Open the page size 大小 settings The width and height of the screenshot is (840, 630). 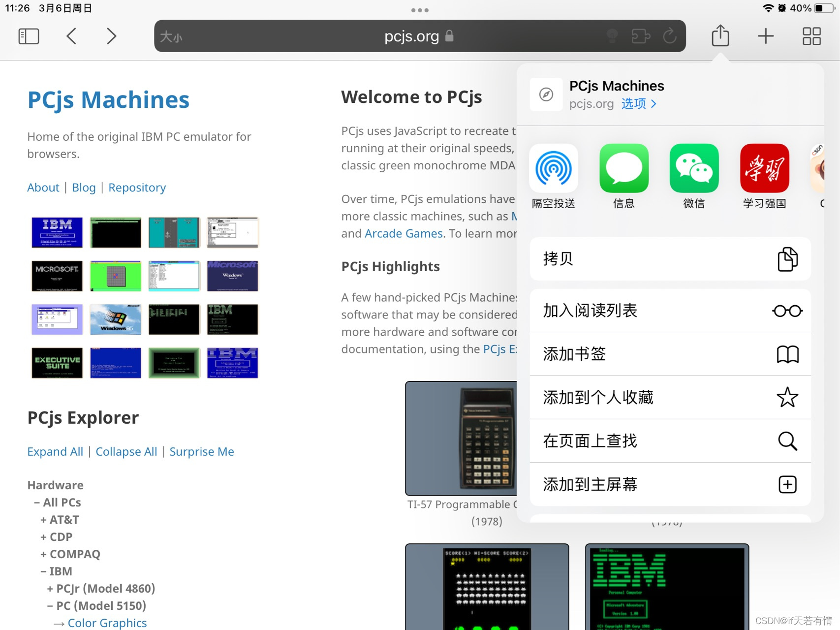171,36
